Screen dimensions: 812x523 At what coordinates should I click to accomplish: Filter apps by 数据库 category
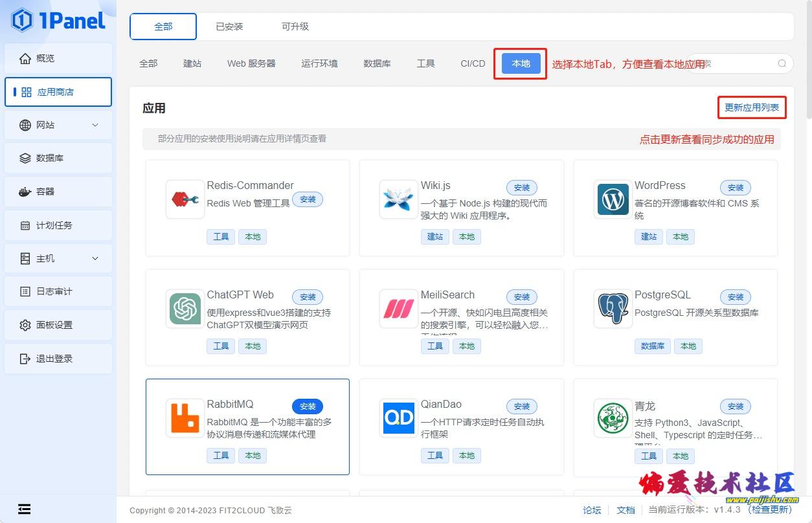point(377,63)
